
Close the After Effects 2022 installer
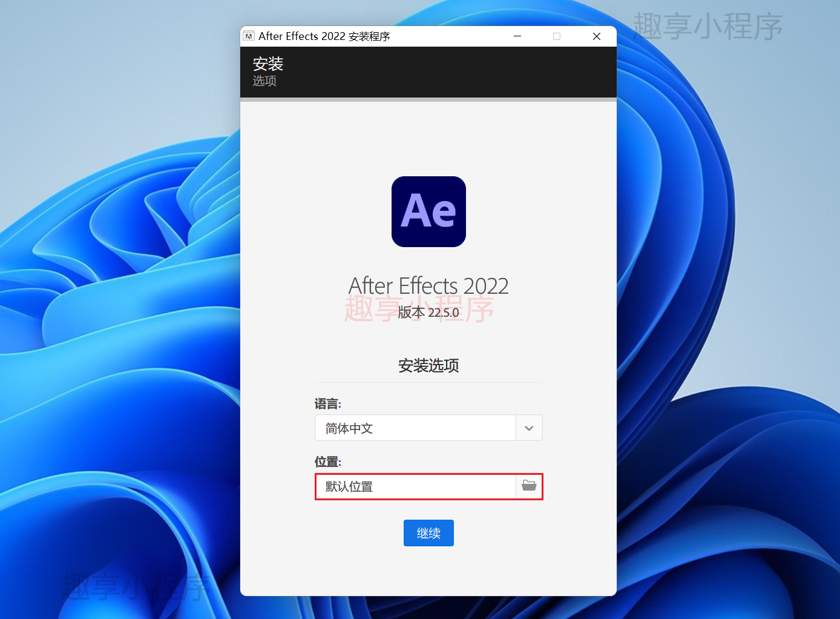(597, 36)
